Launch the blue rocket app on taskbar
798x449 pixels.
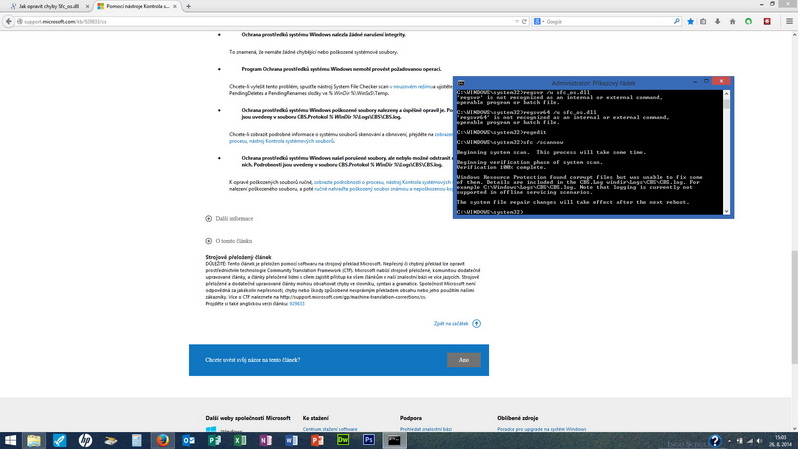click(x=60, y=440)
